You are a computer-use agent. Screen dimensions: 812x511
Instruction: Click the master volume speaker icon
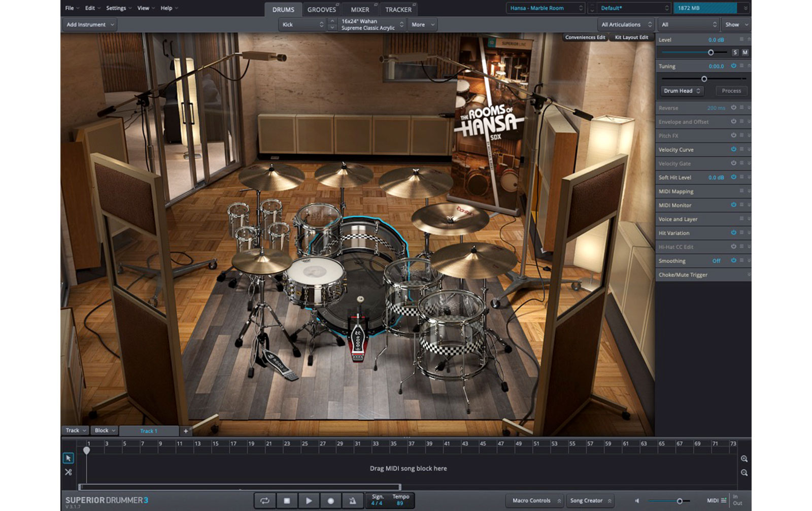pyautogui.click(x=637, y=501)
